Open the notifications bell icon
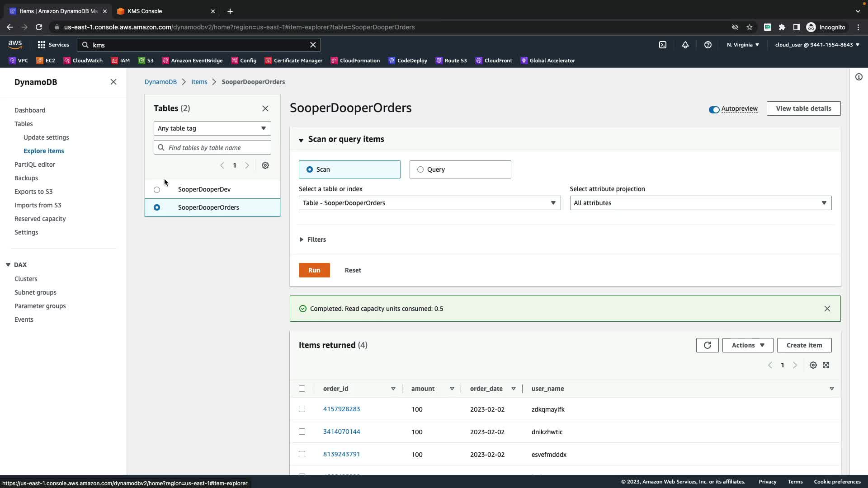 click(x=685, y=45)
